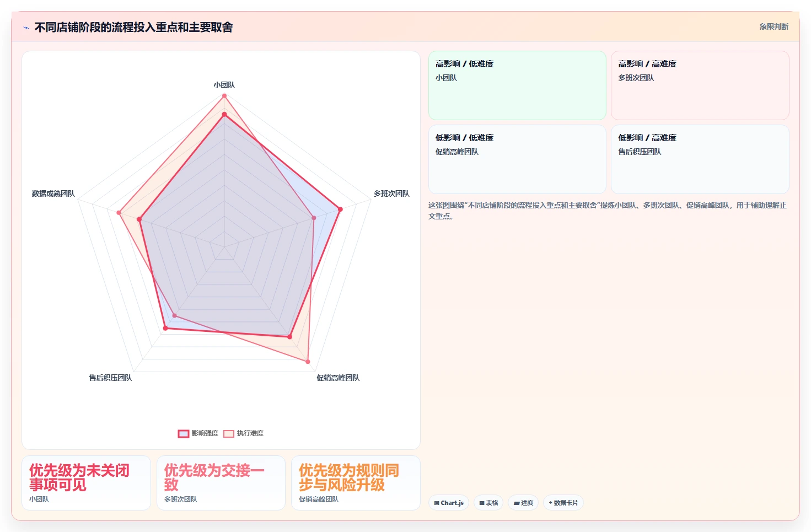Image resolution: width=811 pixels, height=532 pixels.
Task: Click the 影响强度 legend label text
Action: 205,433
